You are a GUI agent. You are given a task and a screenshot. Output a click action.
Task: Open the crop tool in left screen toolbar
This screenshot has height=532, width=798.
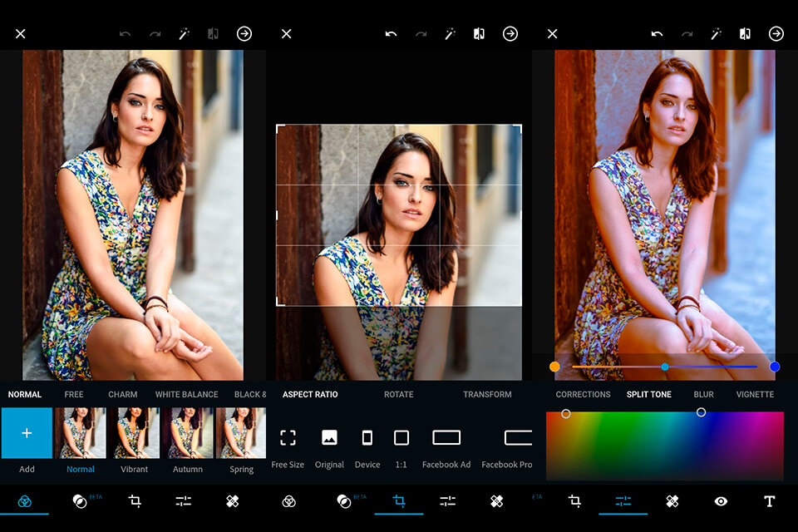click(x=135, y=501)
